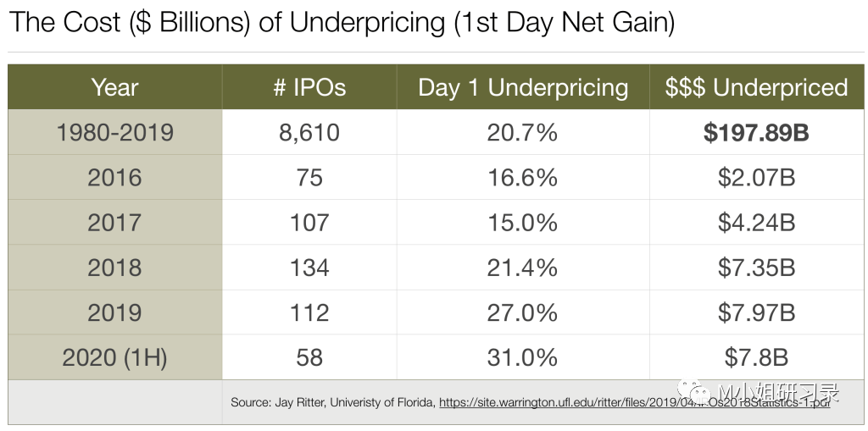This screenshot has width=868, height=431.
Task: Click the chart title about Cost of Underpricing
Action: click(342, 23)
